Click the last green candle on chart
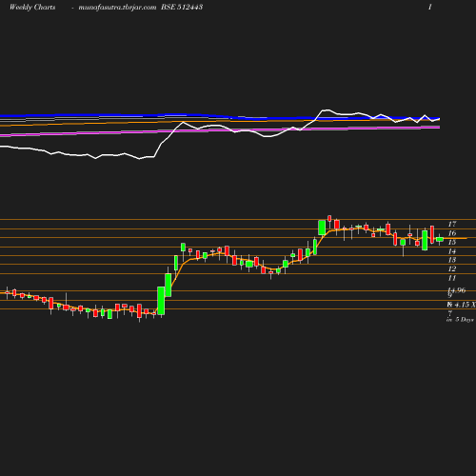 click(440, 239)
